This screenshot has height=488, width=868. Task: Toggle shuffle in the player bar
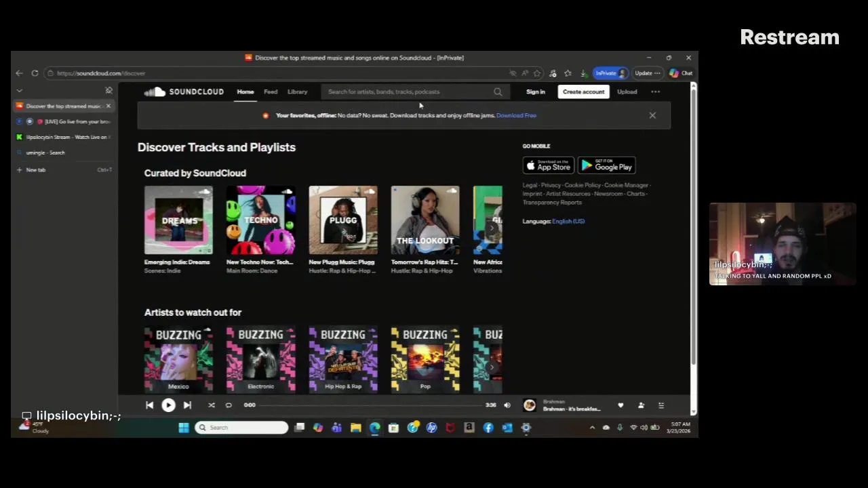[211, 405]
